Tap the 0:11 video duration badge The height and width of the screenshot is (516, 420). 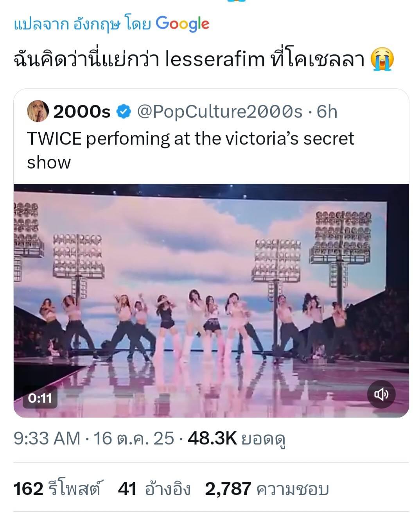click(40, 398)
